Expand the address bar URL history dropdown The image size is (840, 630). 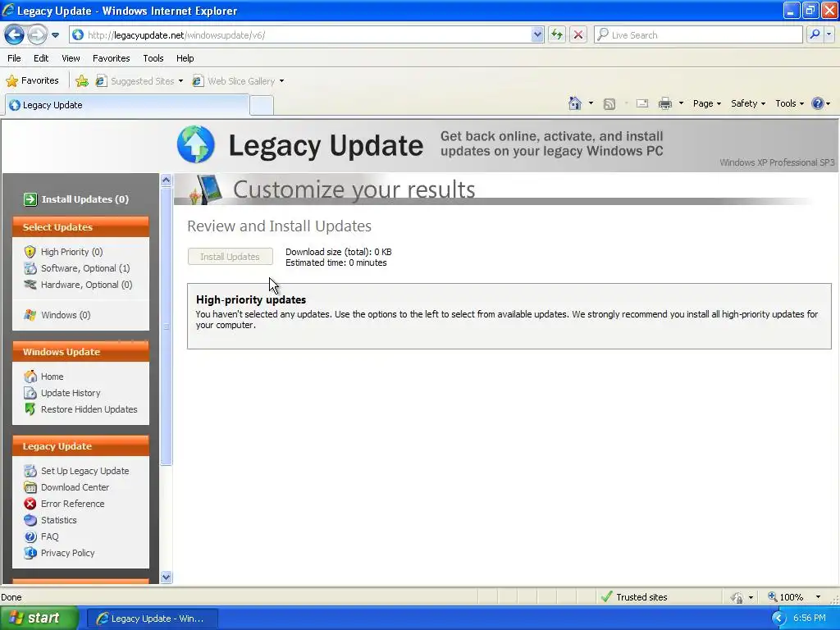point(537,35)
